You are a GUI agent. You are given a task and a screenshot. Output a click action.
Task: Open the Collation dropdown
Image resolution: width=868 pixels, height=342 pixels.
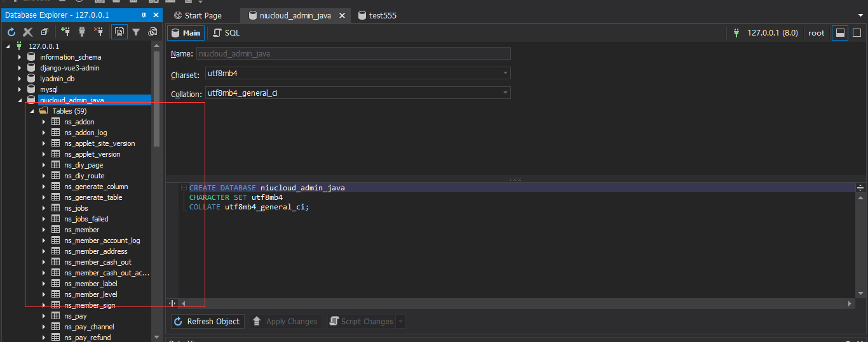(x=505, y=93)
